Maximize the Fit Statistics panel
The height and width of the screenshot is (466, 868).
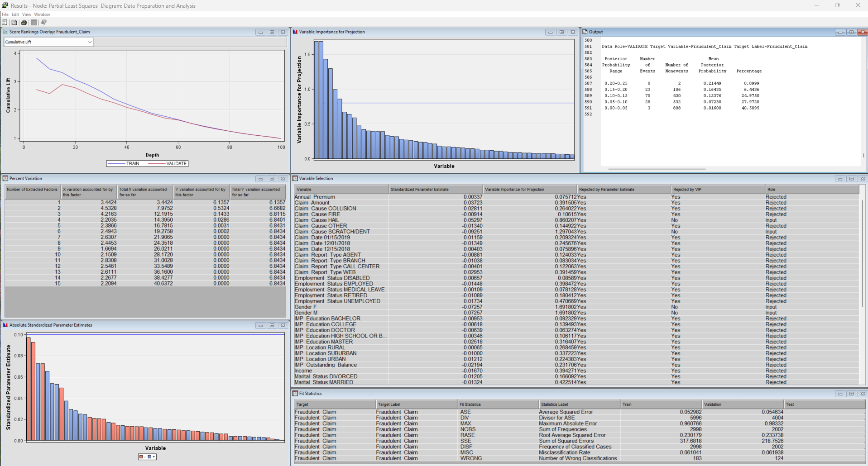pos(851,394)
